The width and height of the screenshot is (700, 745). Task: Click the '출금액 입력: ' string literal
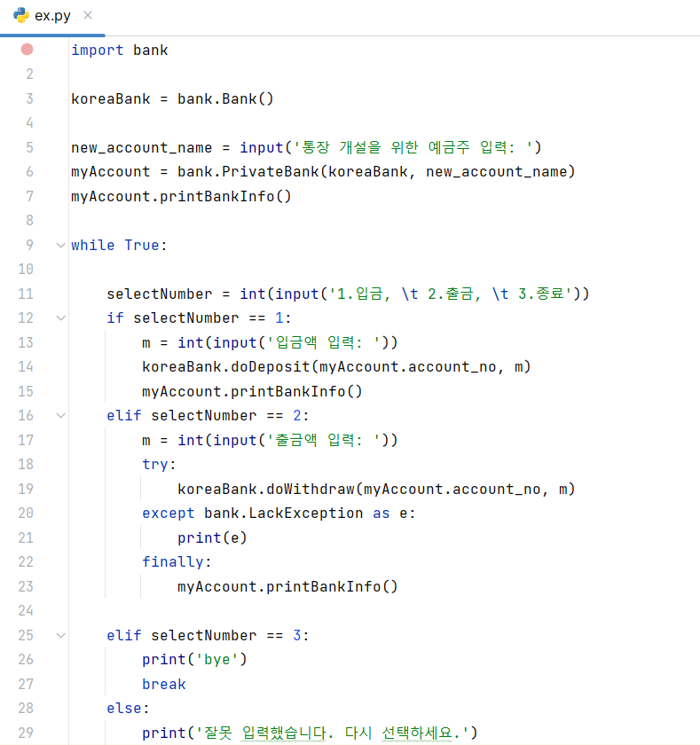point(323,441)
